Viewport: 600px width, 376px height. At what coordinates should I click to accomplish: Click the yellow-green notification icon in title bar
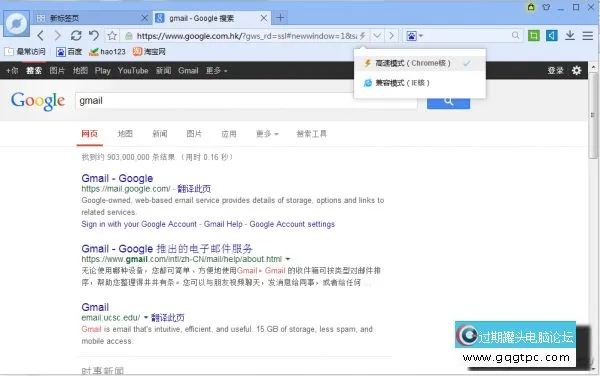click(531, 7)
